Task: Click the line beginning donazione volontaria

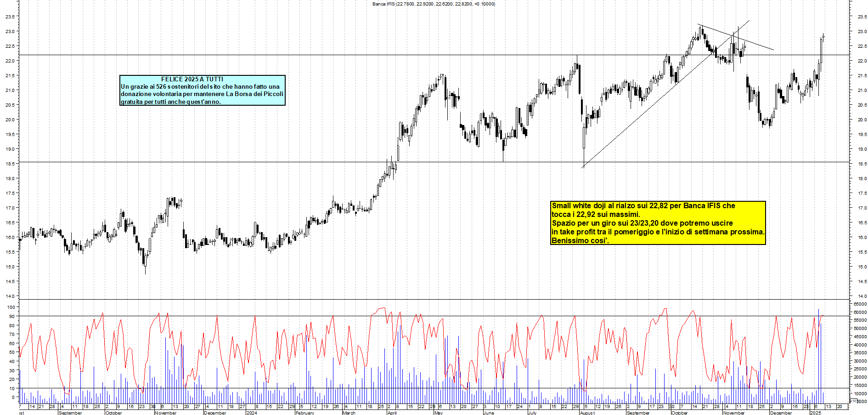Action: 202,94
